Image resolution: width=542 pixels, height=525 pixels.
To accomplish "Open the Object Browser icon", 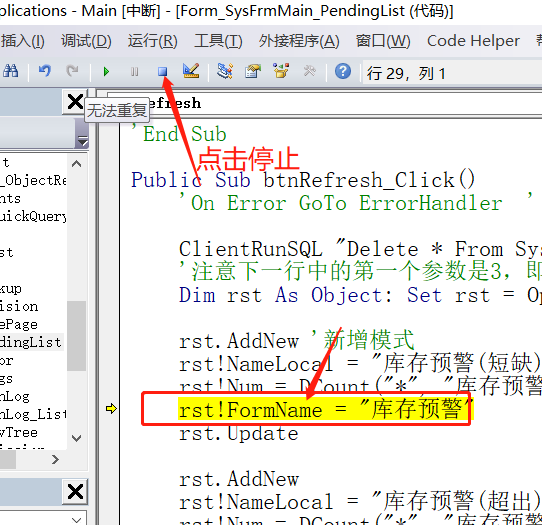I will pos(281,71).
